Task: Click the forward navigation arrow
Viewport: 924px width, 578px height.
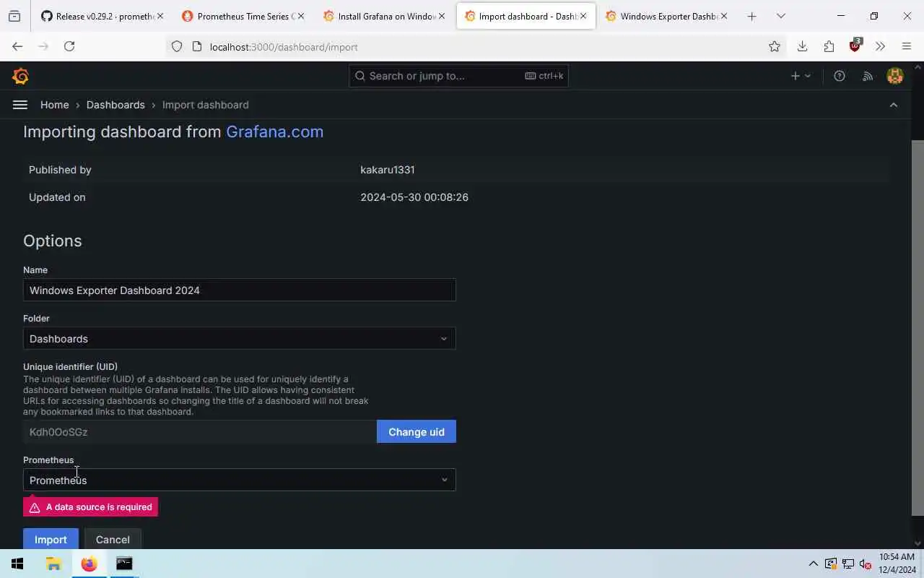Action: 43,46
